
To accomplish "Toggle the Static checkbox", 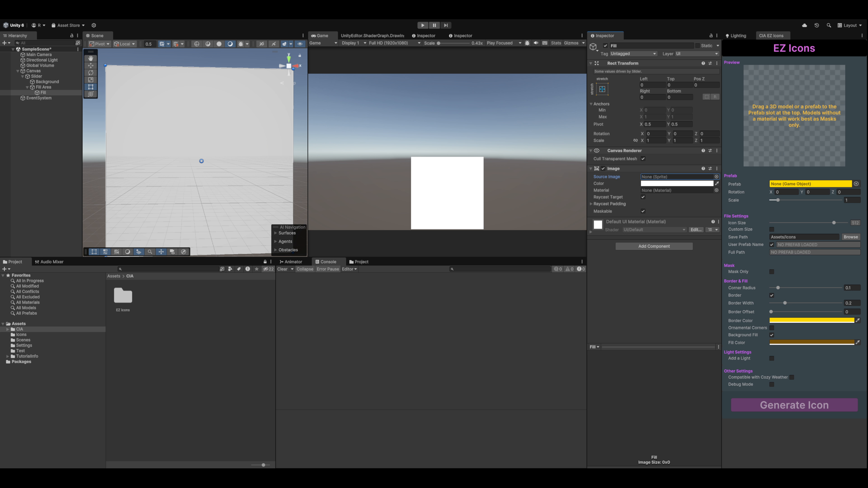I will 697,46.
